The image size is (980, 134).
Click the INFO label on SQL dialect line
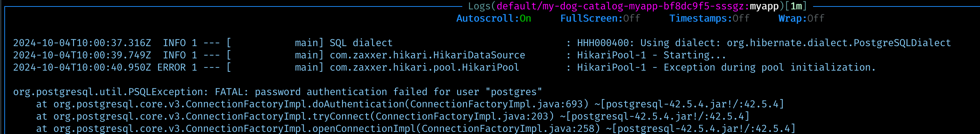pos(174,43)
